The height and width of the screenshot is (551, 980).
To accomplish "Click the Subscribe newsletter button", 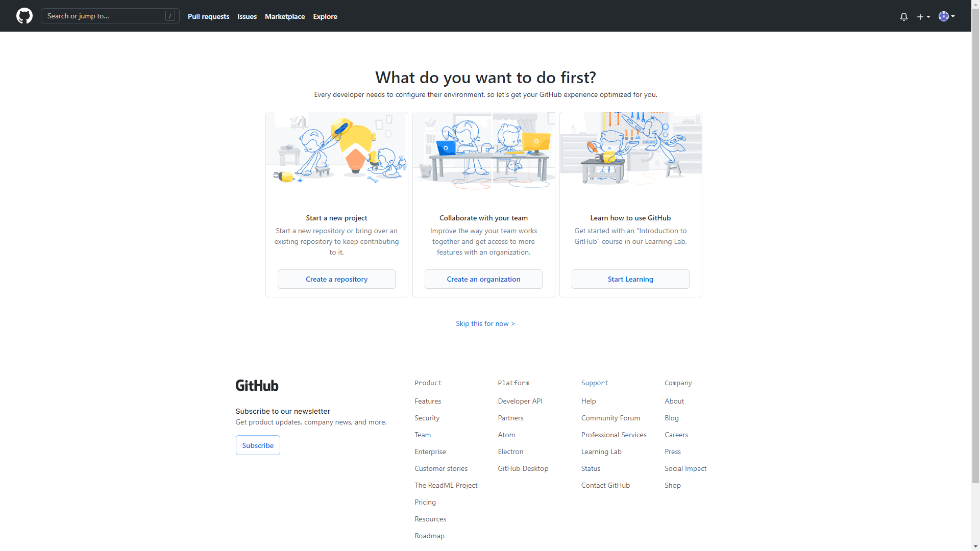I will click(x=258, y=445).
